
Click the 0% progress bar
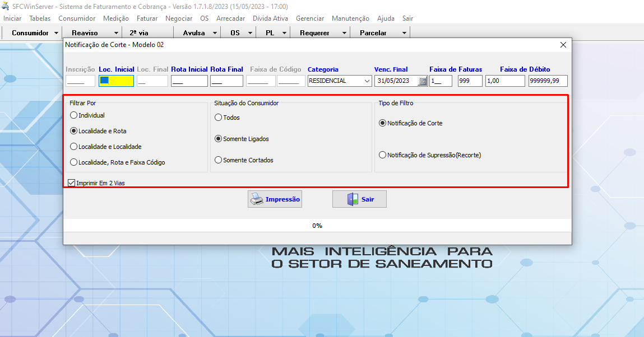(317, 226)
